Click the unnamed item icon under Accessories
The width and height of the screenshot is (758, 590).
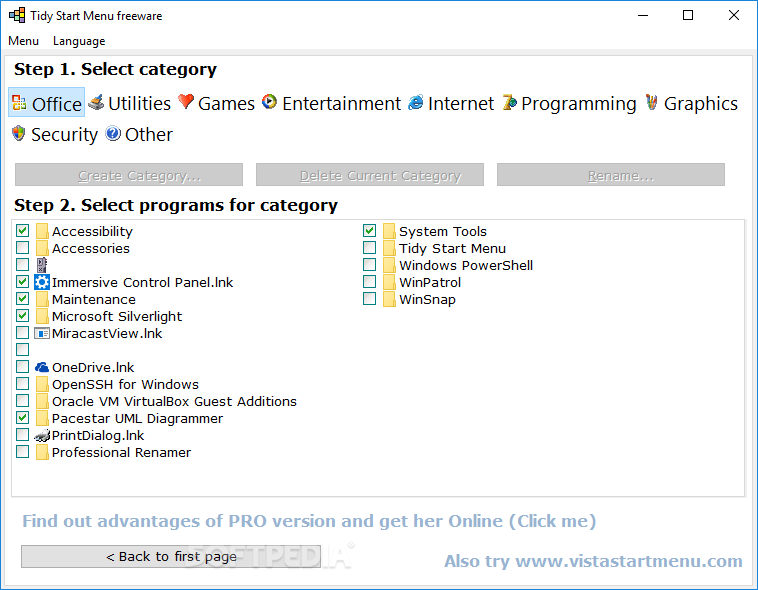pyautogui.click(x=42, y=265)
